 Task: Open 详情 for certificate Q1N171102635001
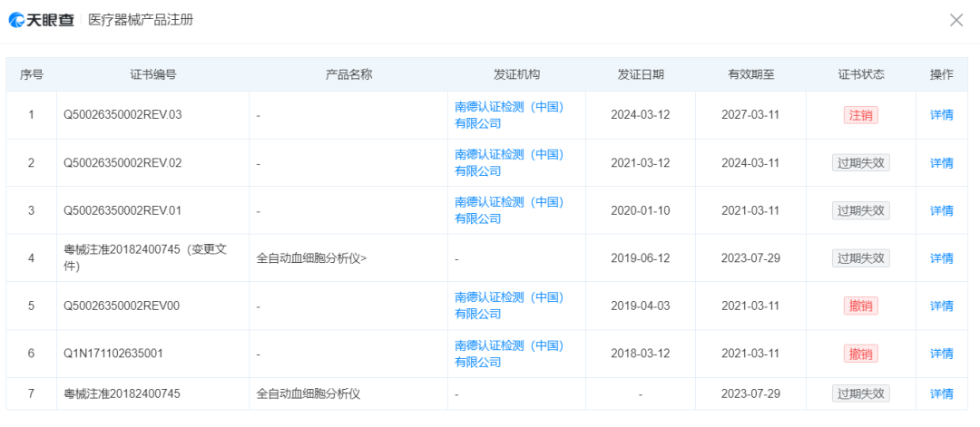[x=941, y=354]
